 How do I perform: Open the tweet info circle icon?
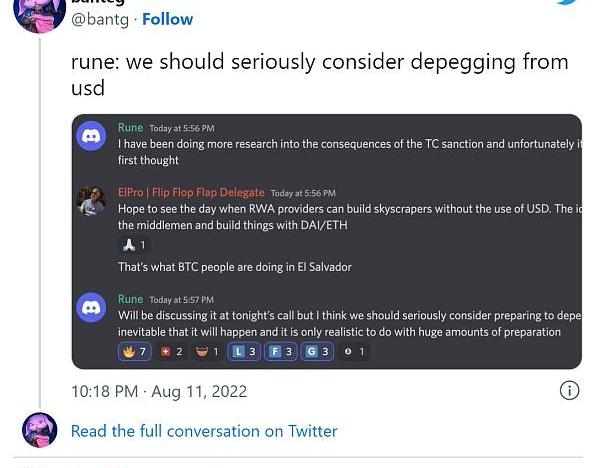[x=569, y=391]
